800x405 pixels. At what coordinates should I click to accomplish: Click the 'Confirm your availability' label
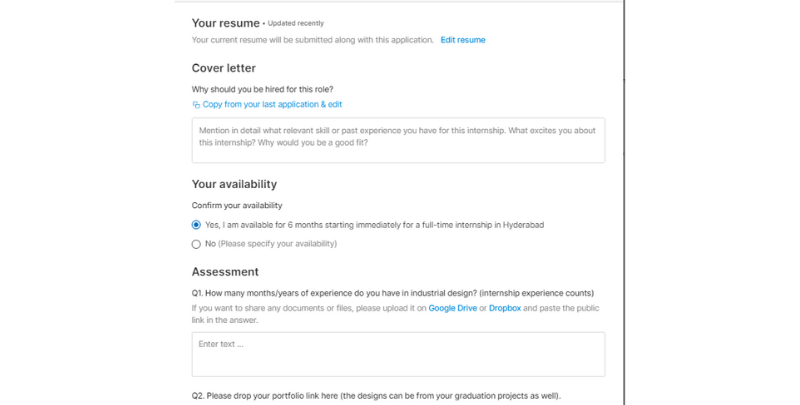coord(237,206)
